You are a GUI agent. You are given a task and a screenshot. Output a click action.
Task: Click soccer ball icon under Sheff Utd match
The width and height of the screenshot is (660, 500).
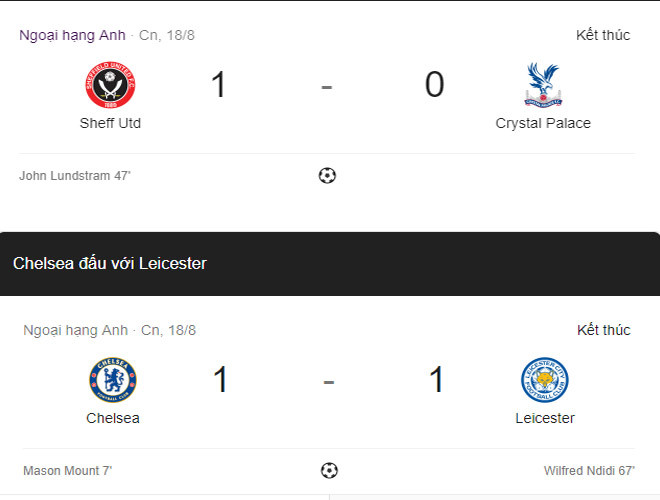(327, 176)
